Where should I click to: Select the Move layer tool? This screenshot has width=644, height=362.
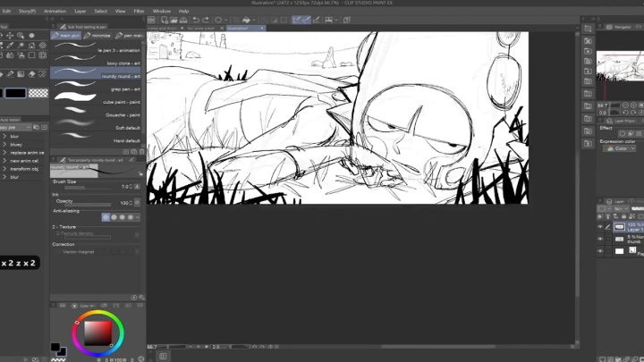10,36
